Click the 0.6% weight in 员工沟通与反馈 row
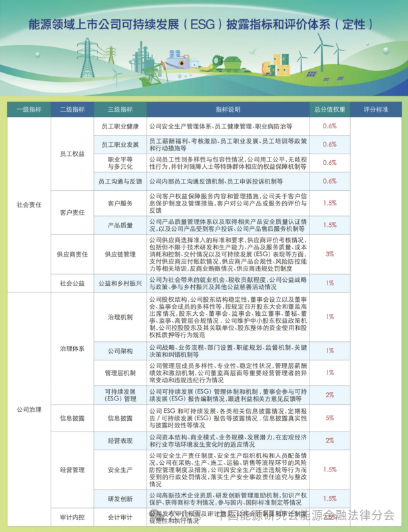Image resolution: width=408 pixels, height=532 pixels. [329, 181]
